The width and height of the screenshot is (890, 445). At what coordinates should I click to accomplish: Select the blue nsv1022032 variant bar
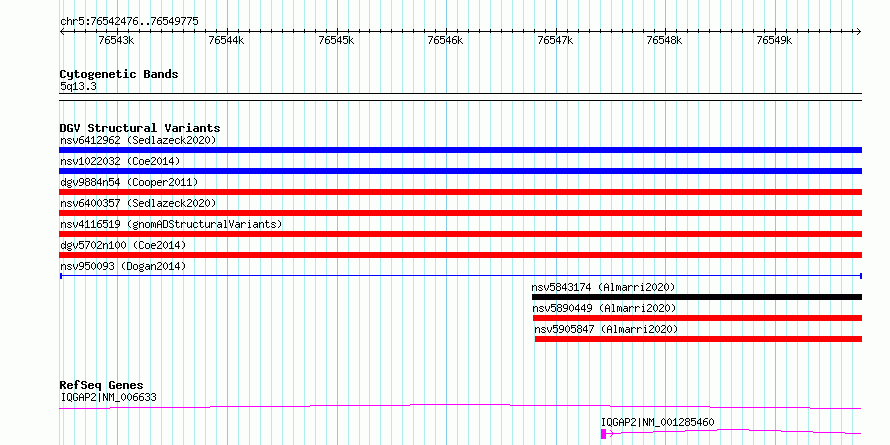pos(460,171)
